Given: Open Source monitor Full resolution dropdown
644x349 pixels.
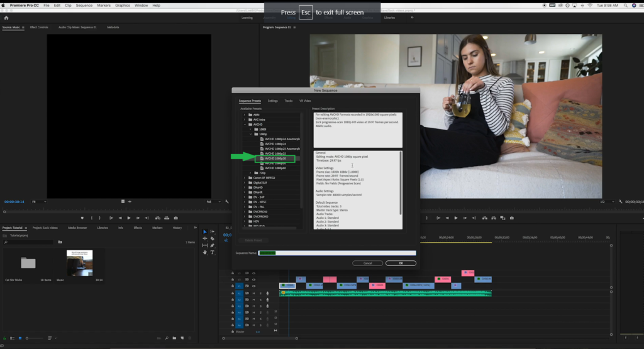Looking at the screenshot, I should (213, 202).
